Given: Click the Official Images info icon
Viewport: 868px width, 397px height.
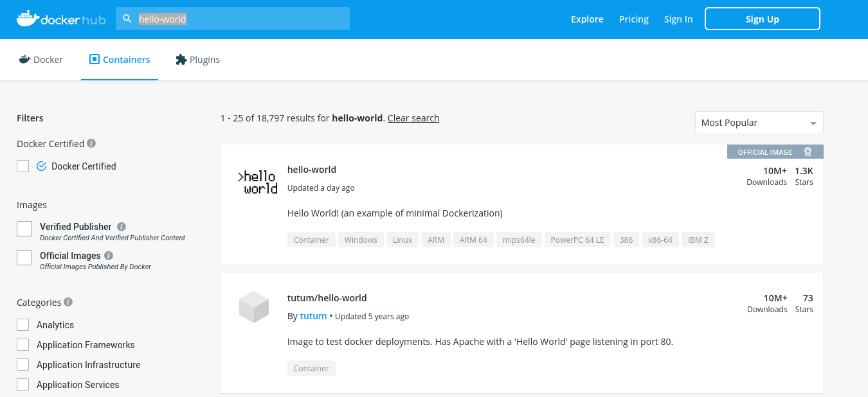Looking at the screenshot, I should [111, 256].
